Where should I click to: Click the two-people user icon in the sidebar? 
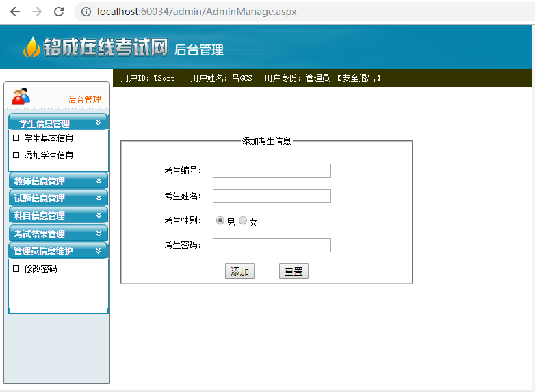click(x=21, y=96)
